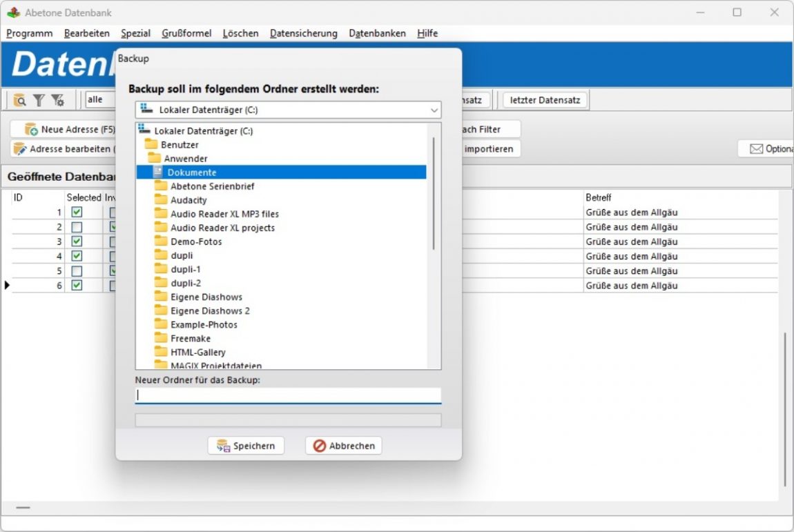Open the Datensicherung menu

pyautogui.click(x=303, y=33)
